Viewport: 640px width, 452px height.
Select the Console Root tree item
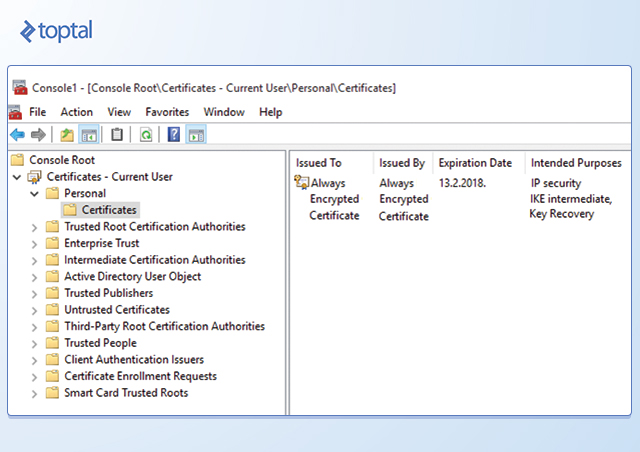(62, 160)
